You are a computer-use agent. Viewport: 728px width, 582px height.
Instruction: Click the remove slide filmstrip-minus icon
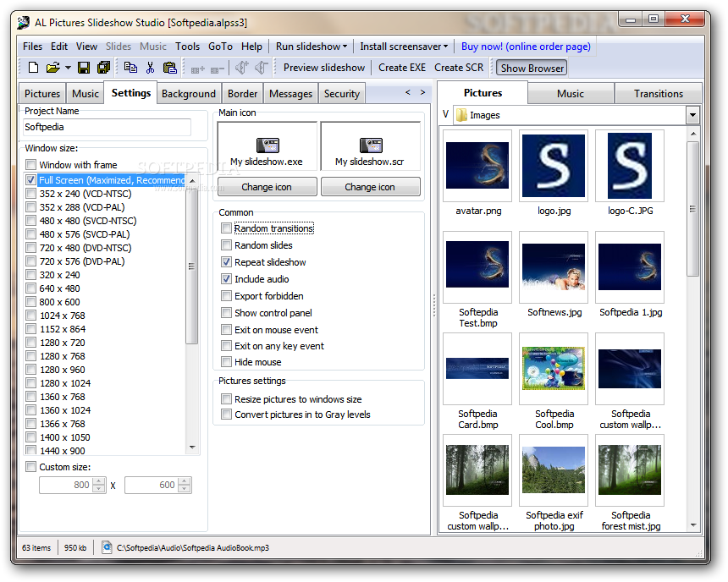click(218, 69)
